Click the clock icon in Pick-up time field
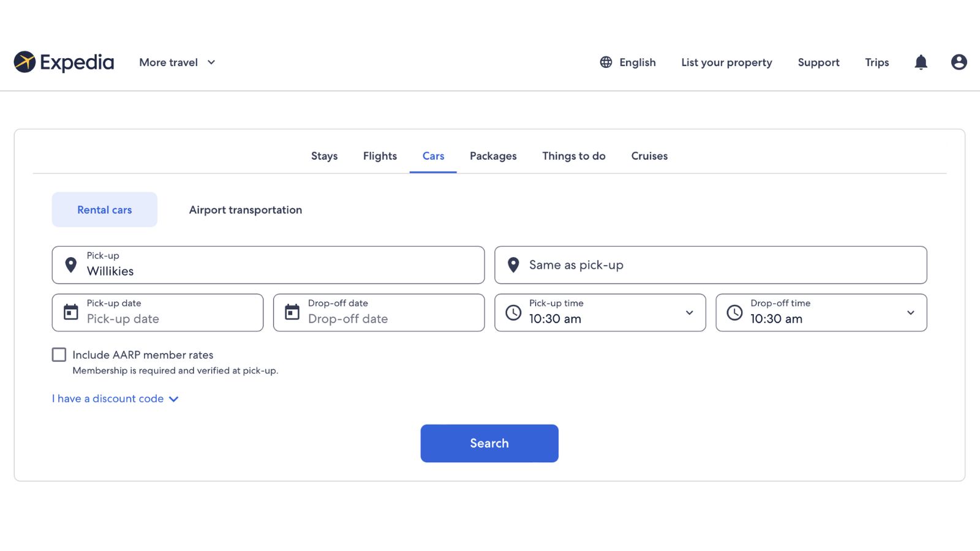The width and height of the screenshot is (980, 551). pyautogui.click(x=514, y=312)
